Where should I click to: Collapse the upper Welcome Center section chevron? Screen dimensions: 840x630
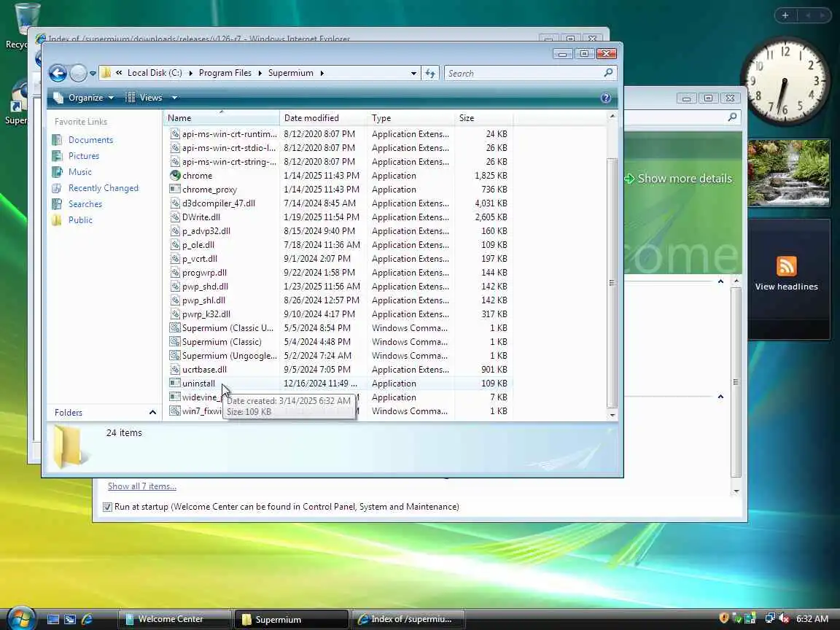pos(720,281)
